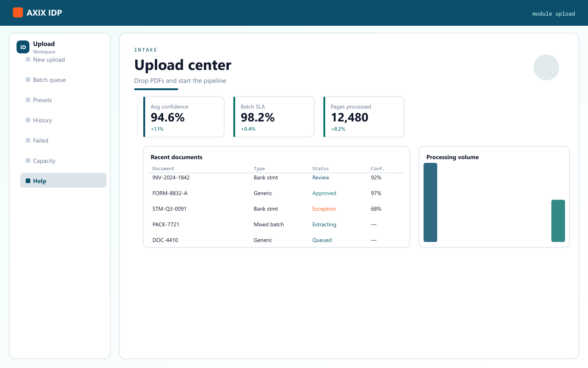Click the 98.2% Batch SLA value

click(258, 117)
